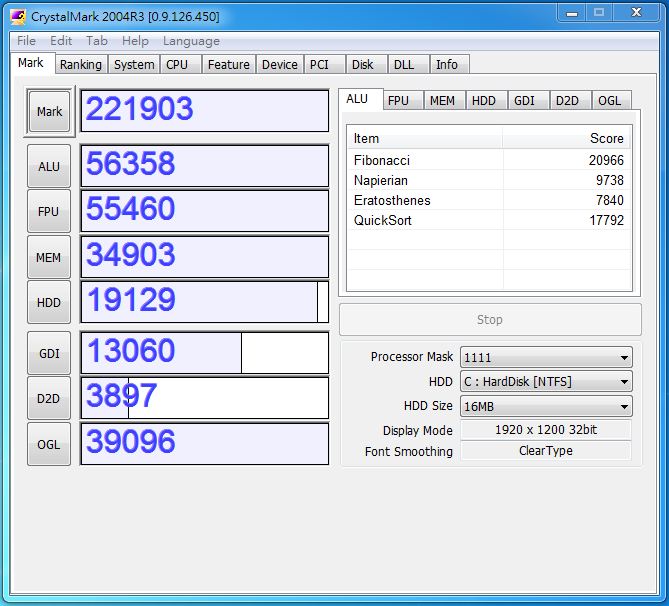Viewport: 669px width, 606px height.
Task: Expand the HDD Size dropdown
Action: 545,406
